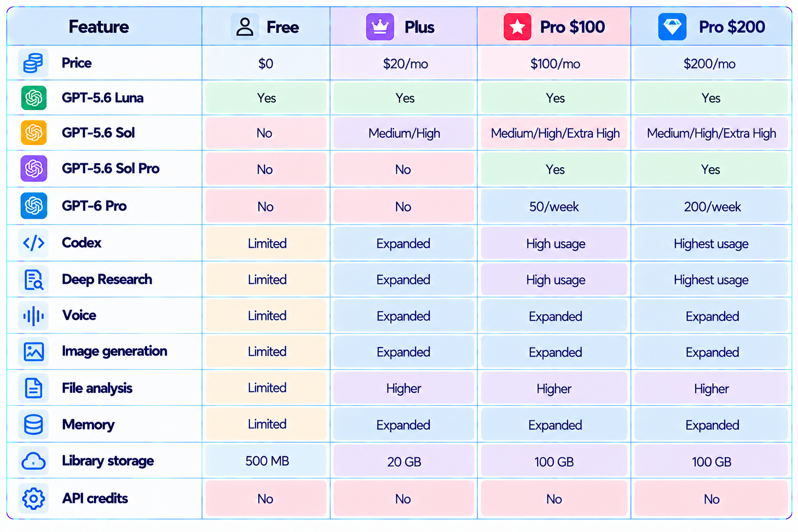Viewport: 798px width, 532px height.
Task: Click the GPT-6 Pro row label
Action: click(94, 206)
